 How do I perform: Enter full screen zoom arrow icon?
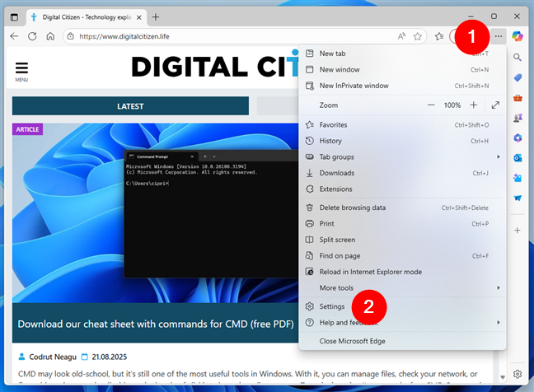point(495,105)
